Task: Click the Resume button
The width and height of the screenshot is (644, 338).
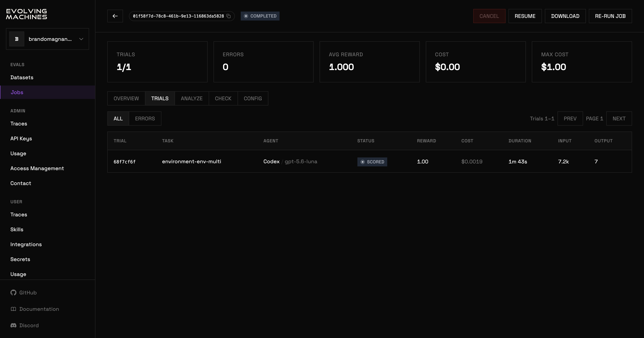Action: coord(525,16)
